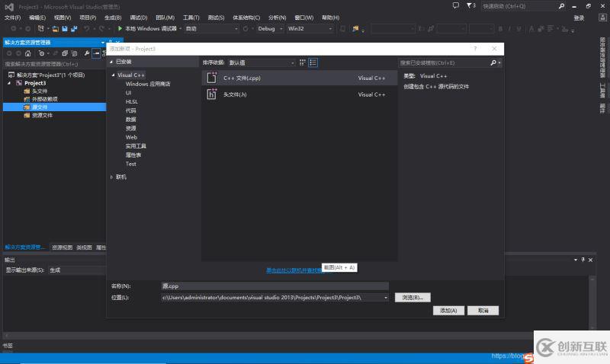Image resolution: width=610 pixels, height=364 pixels.
Task: Click the Visual Studio logo in title bar
Action: (9, 7)
